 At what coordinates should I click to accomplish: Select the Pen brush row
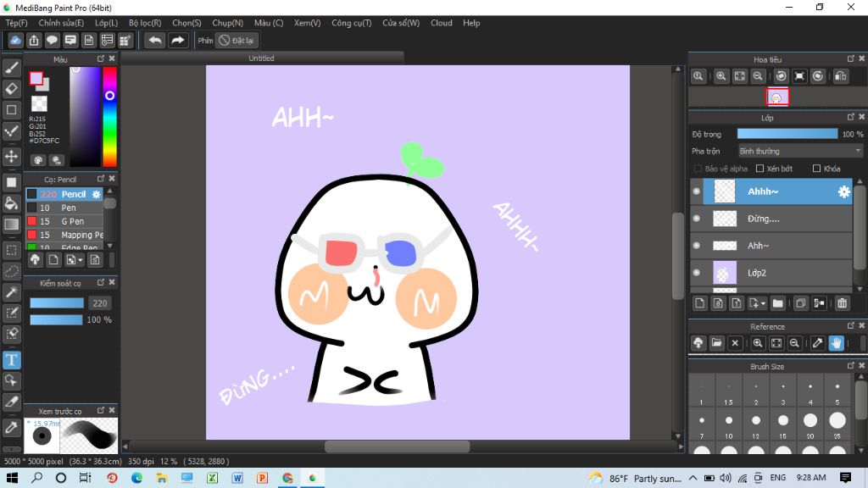pos(64,208)
